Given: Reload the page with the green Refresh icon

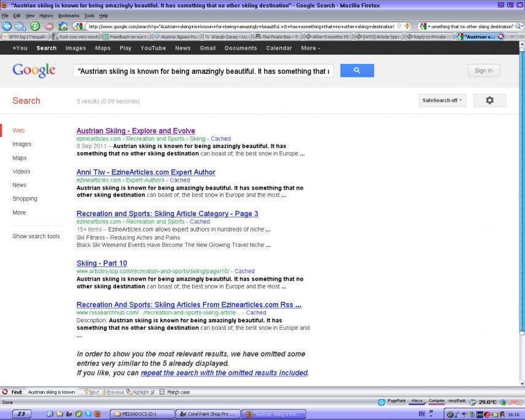Looking at the screenshot, I should point(35,26).
